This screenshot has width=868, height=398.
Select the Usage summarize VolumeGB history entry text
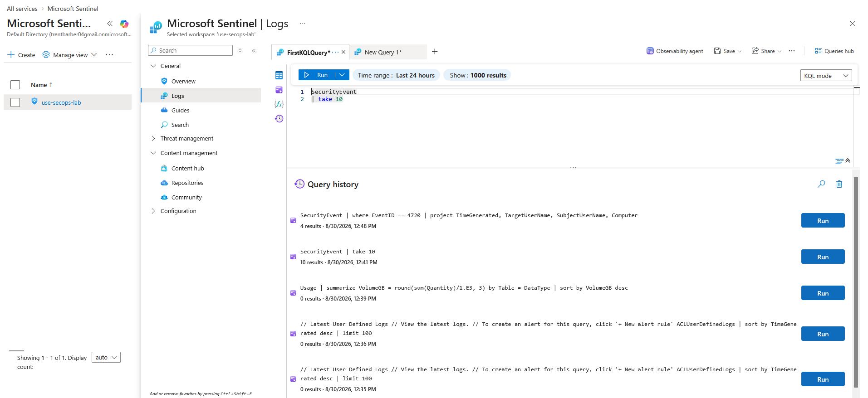(x=464, y=288)
